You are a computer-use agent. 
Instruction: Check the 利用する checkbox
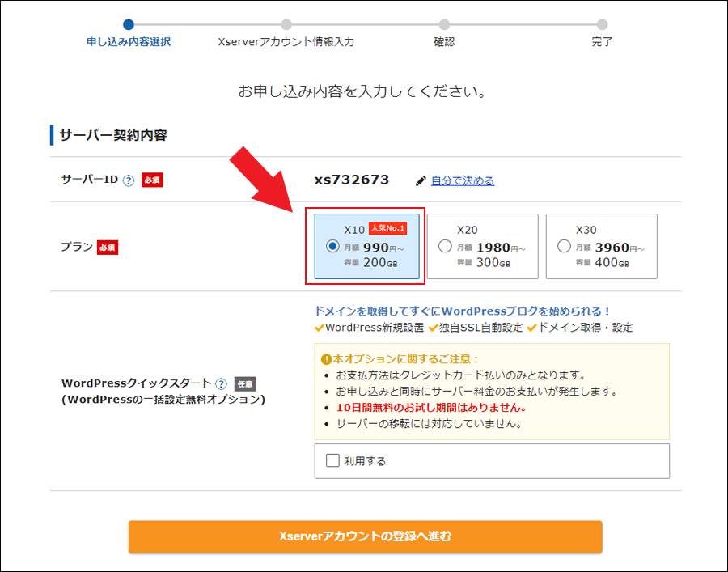[x=332, y=460]
